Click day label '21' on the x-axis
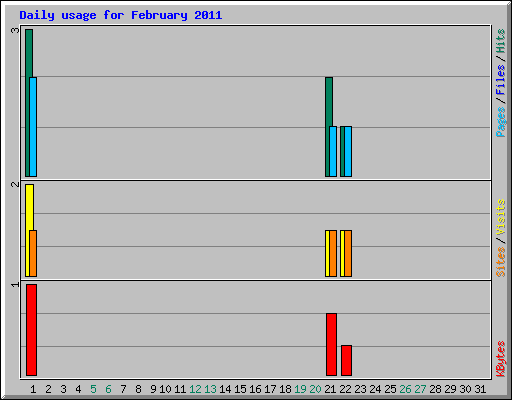 tap(330, 389)
